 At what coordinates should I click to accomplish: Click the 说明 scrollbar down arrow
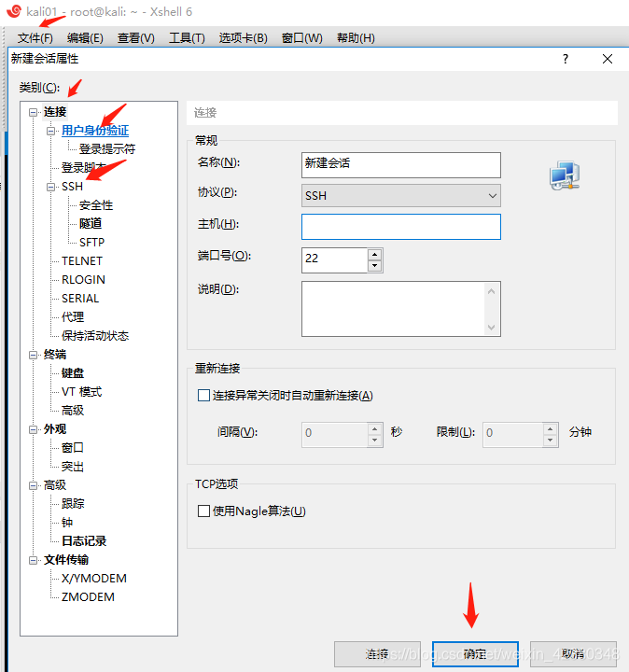(492, 328)
